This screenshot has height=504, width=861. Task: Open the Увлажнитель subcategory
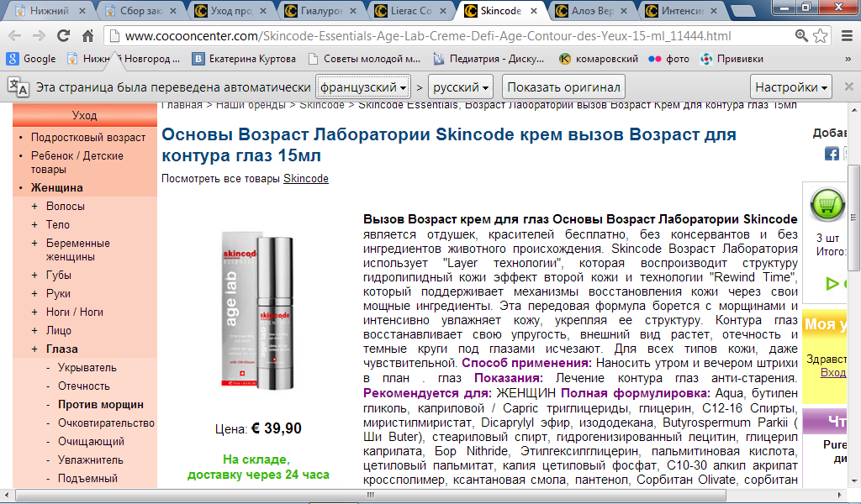(91, 460)
